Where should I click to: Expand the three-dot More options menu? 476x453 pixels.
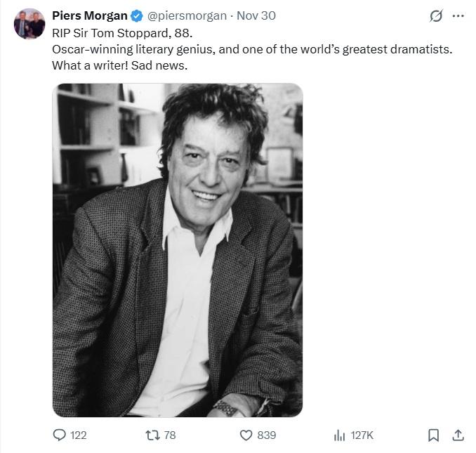pyautogui.click(x=458, y=16)
